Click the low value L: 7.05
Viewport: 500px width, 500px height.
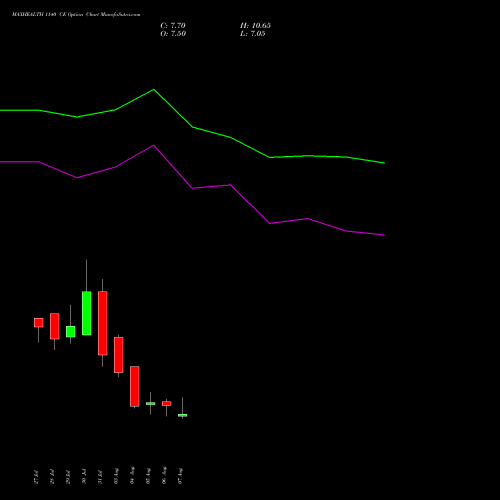[253, 34]
